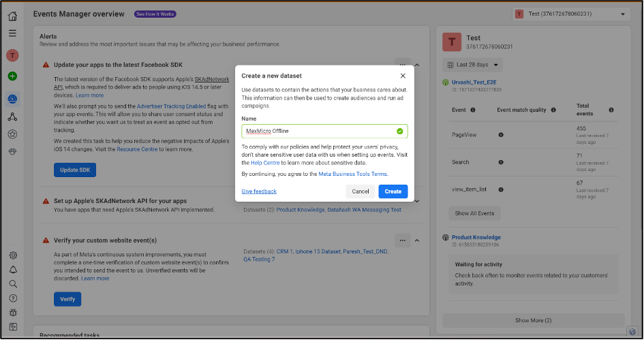
Task: Open the hamburger menu icon
Action: [x=12, y=33]
